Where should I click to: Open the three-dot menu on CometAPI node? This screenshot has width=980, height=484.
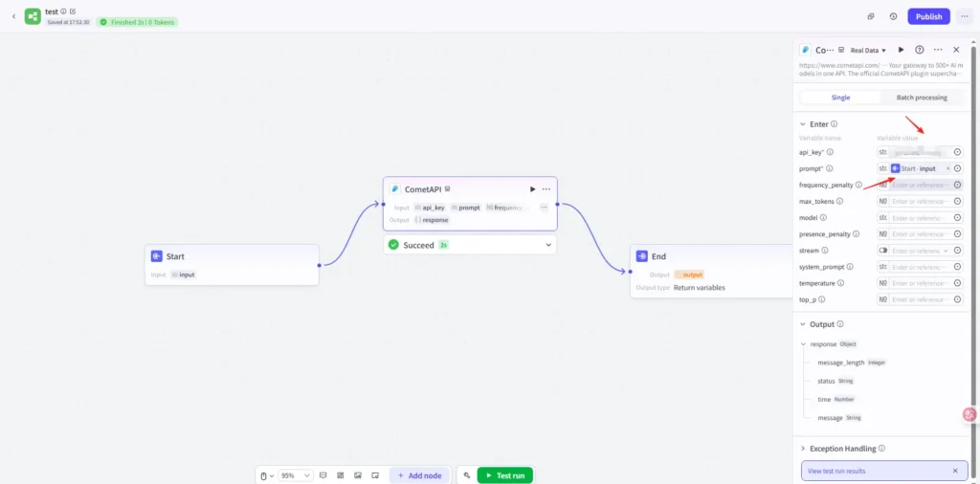tap(546, 189)
